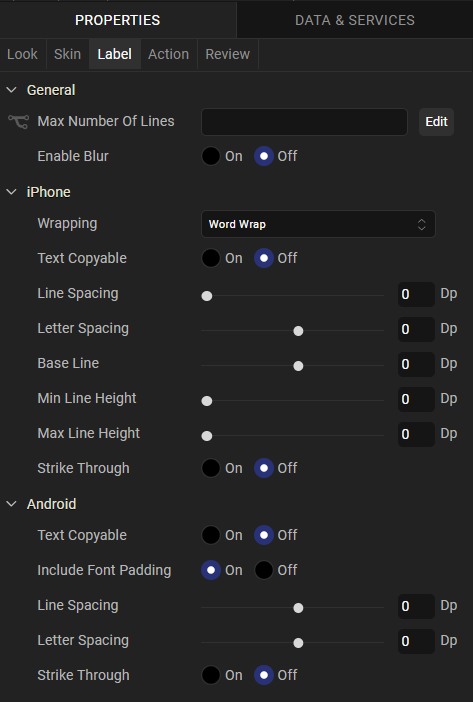This screenshot has width=473, height=702.
Task: Click the Min Line Height value field
Action: tap(416, 399)
